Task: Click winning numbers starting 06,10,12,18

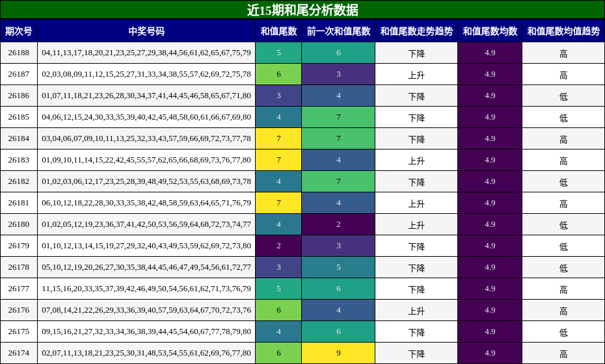Action: [146, 203]
